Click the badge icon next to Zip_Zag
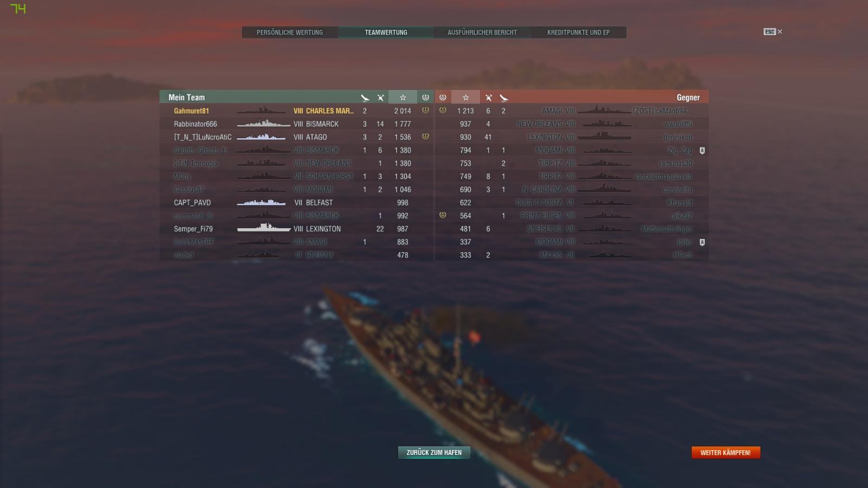 702,151
